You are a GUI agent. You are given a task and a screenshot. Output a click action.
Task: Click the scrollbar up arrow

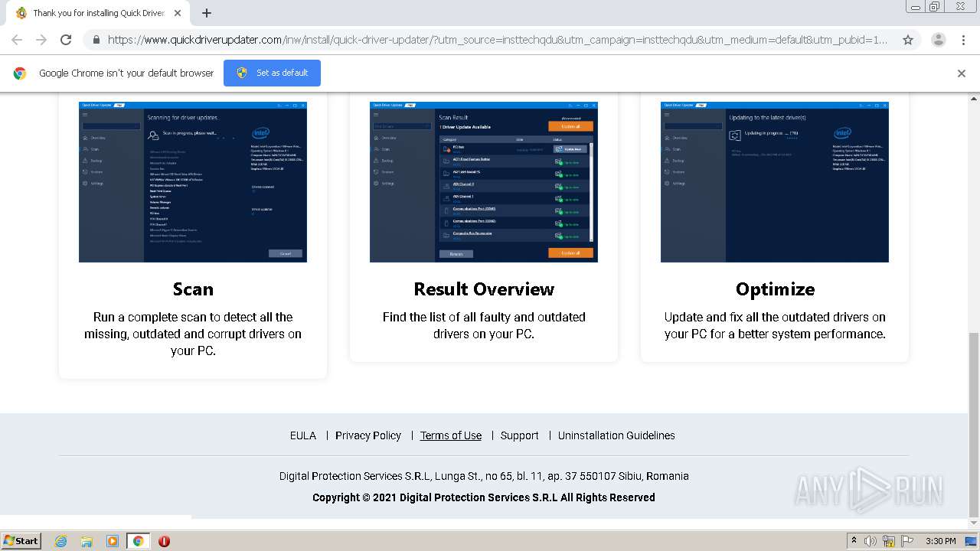click(x=974, y=98)
